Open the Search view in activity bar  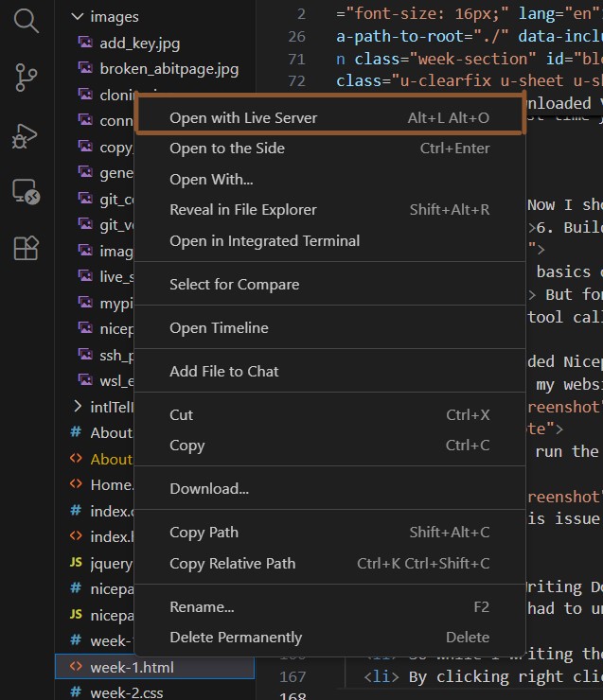pyautogui.click(x=26, y=21)
